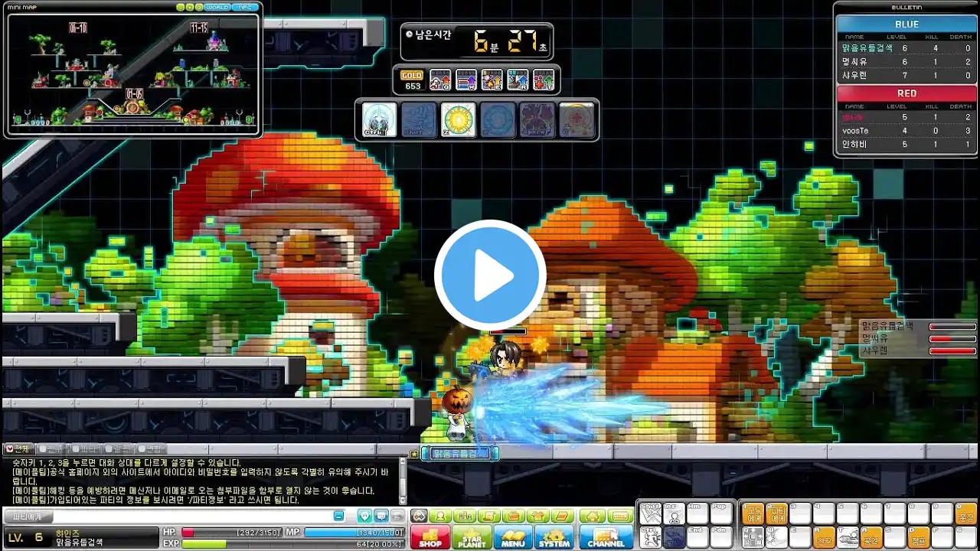Select the RED team header on bulletin
980x551 pixels.
906,93
